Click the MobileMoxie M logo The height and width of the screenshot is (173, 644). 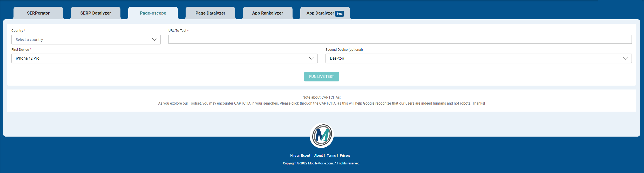(x=322, y=135)
